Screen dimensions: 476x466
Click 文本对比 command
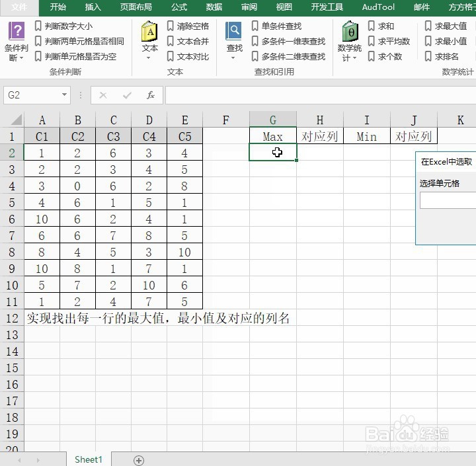tap(188, 56)
